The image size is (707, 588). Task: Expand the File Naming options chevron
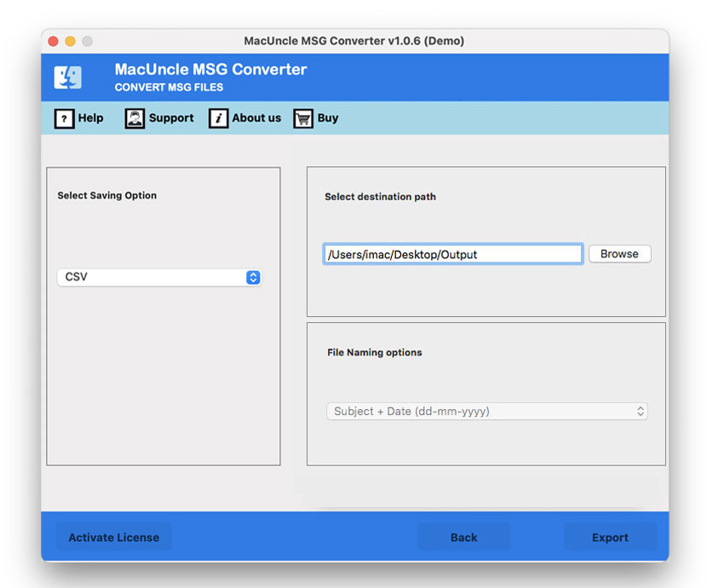click(642, 411)
